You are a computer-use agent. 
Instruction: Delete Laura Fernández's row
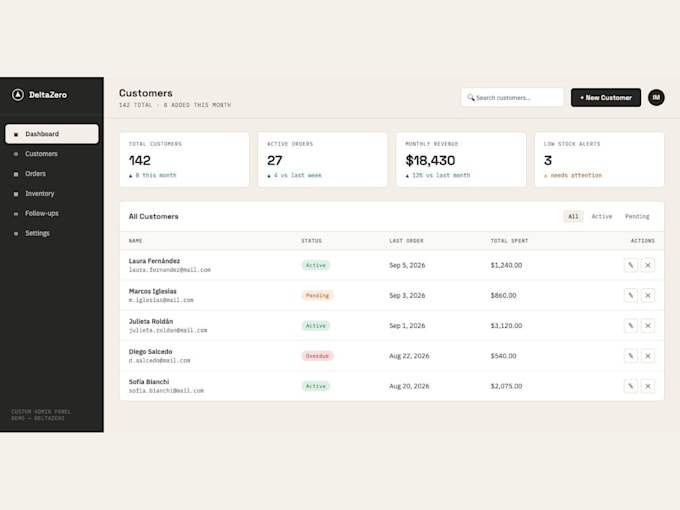pos(648,265)
